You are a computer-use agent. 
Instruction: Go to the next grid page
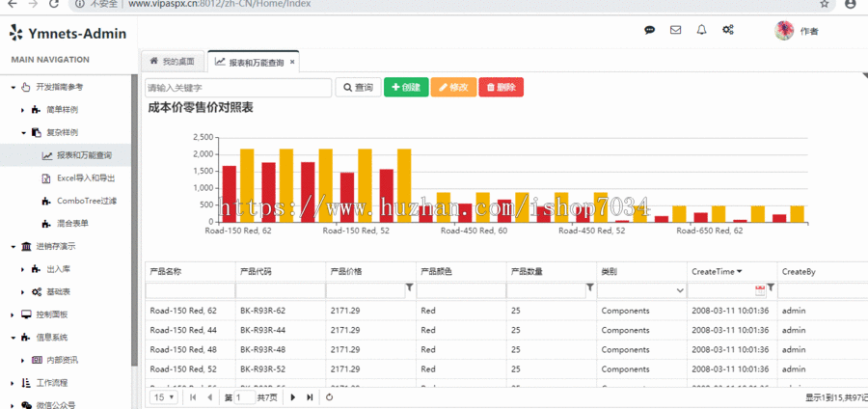pos(293,396)
